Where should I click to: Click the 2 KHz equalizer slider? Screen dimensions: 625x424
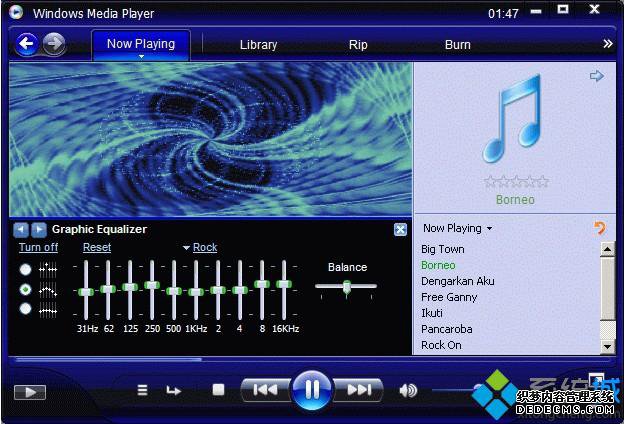218,291
